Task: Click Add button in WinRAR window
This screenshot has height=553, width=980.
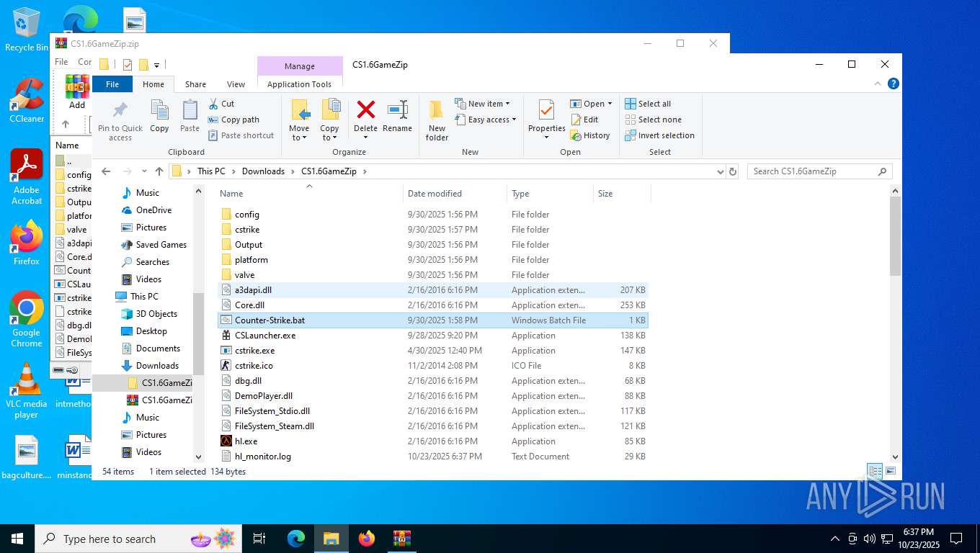Action: [x=77, y=92]
